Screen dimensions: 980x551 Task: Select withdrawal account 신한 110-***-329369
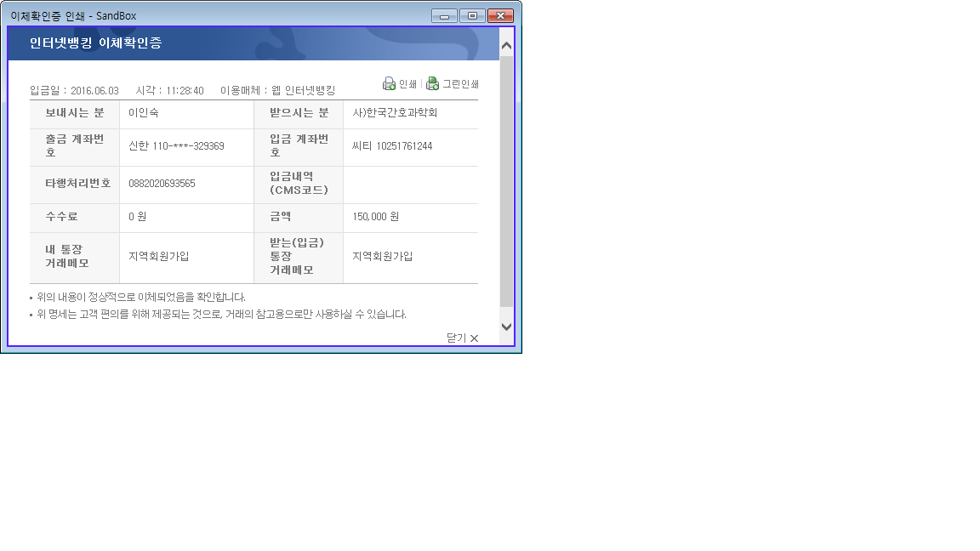pyautogui.click(x=176, y=146)
